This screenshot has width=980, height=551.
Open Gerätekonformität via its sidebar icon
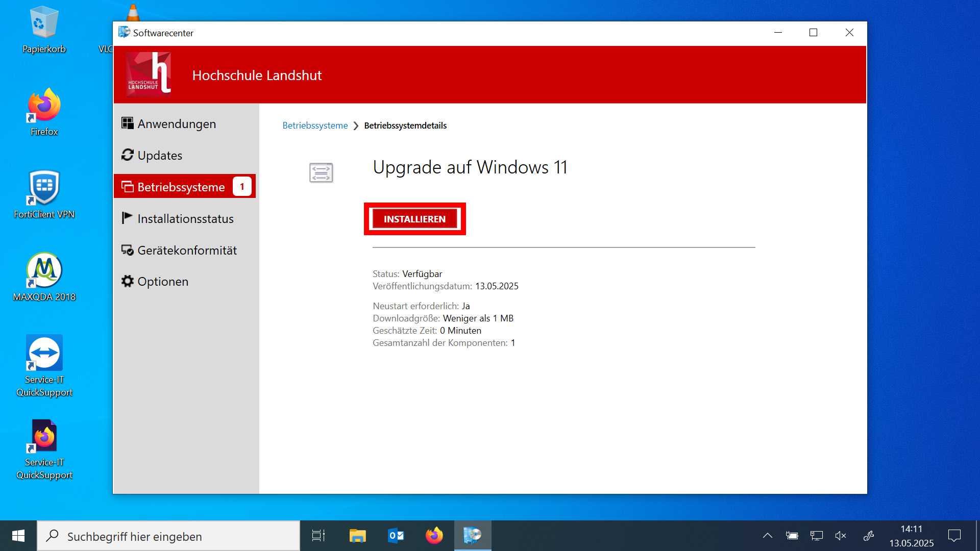tap(127, 249)
